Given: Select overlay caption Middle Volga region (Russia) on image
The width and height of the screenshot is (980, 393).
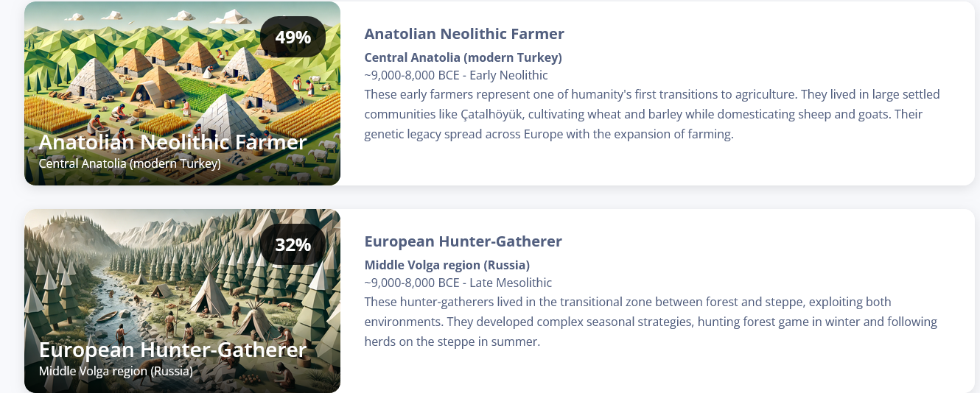Looking at the screenshot, I should [116, 371].
